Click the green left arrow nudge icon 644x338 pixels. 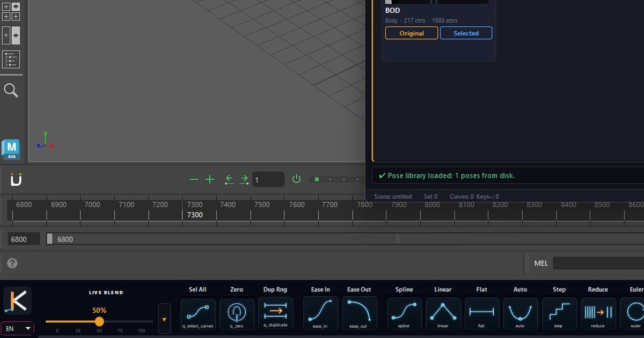pos(229,179)
